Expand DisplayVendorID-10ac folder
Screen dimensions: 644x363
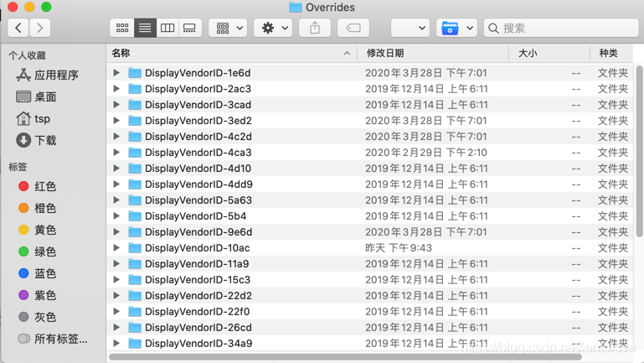point(116,248)
